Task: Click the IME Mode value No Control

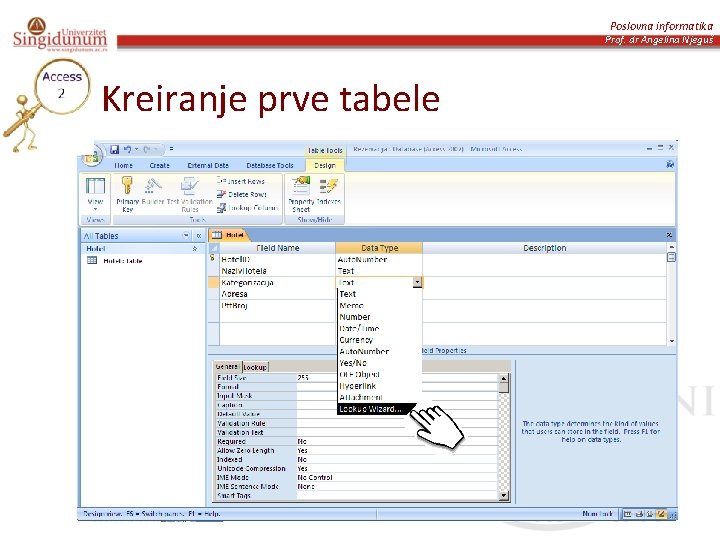Action: [397, 478]
